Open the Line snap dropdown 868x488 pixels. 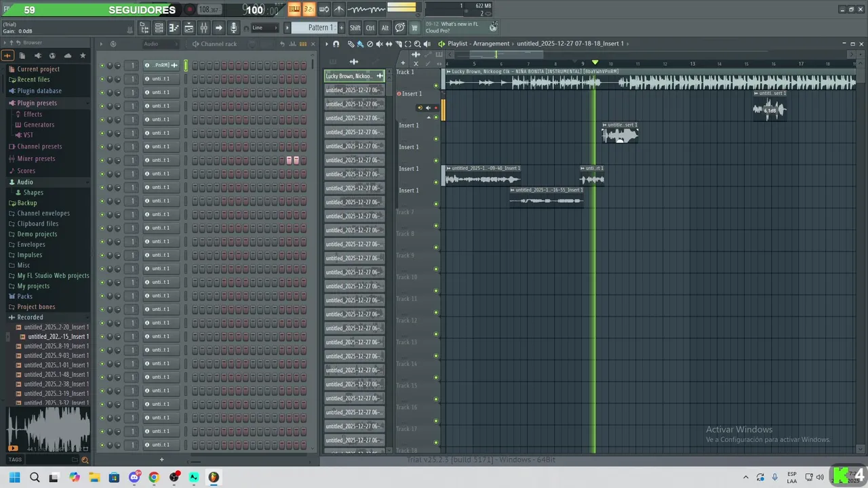[265, 28]
